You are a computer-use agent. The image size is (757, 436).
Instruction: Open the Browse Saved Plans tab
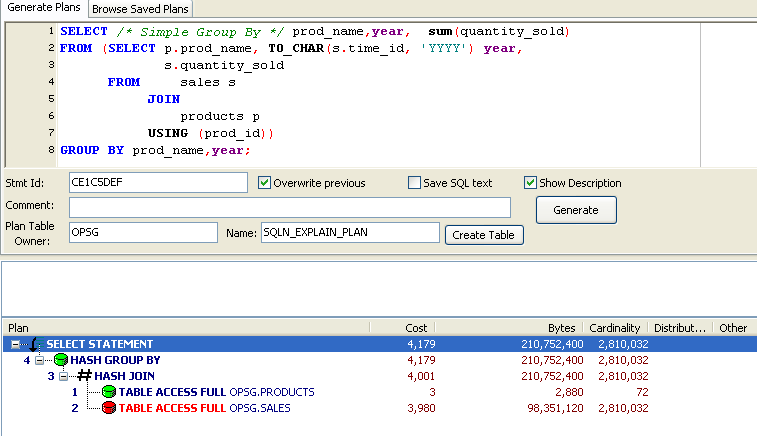[x=140, y=9]
